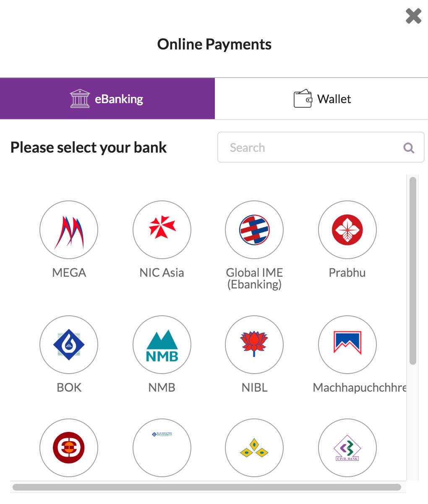
Task: Click the magnifier search icon
Action: (409, 148)
